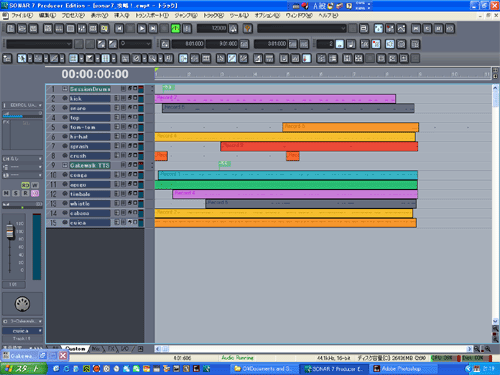Open the yellow-highlighted view icon before the transport
The height and width of the screenshot is (375, 500).
tap(104, 29)
